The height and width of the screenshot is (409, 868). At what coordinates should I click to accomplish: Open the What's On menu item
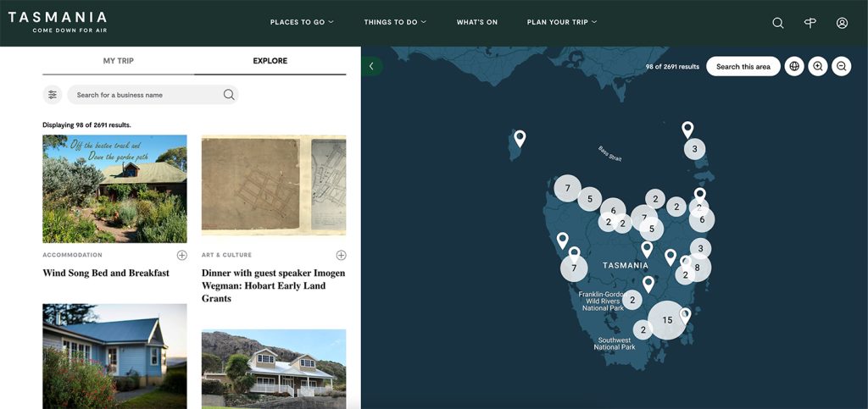tap(476, 22)
